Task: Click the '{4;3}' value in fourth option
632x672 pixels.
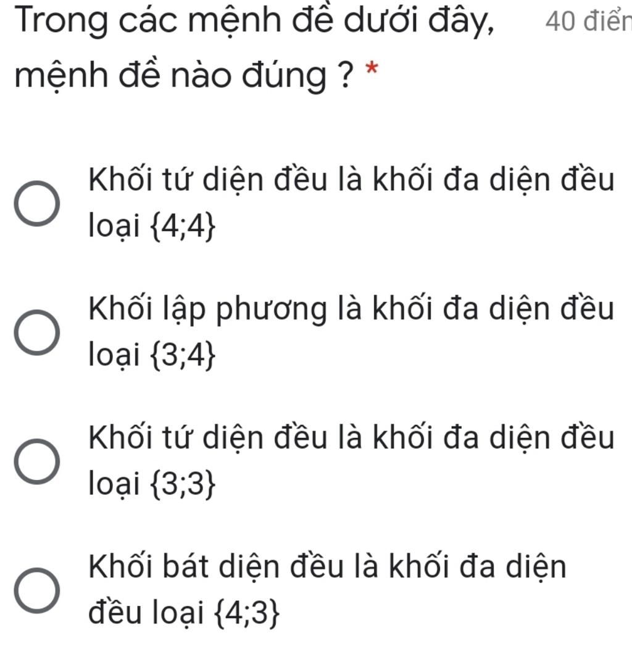Action: 247,615
